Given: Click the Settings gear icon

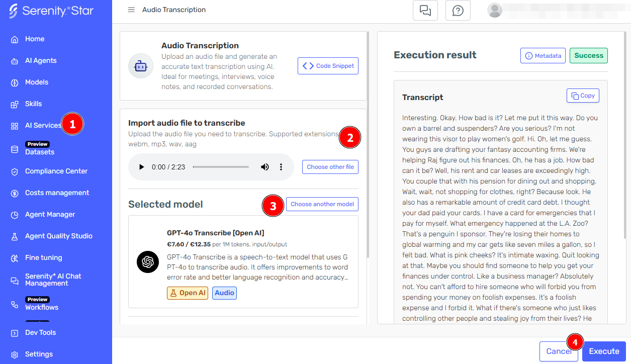Looking at the screenshot, I should (15, 355).
